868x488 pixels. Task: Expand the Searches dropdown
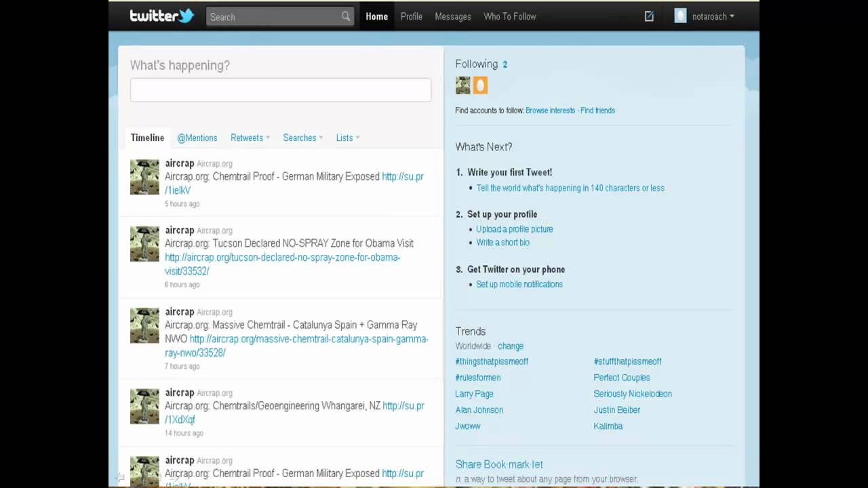click(303, 138)
